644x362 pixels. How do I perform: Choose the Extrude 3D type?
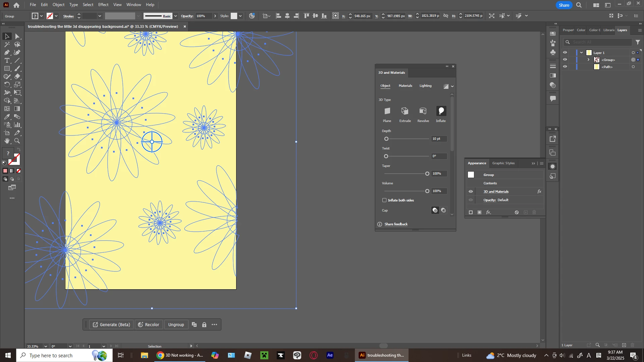(405, 112)
